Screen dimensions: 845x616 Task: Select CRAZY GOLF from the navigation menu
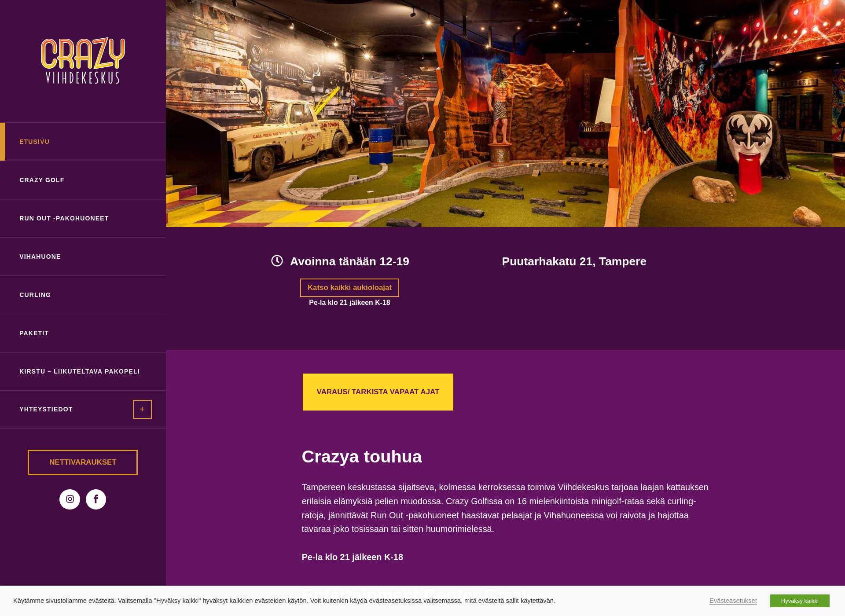point(40,180)
